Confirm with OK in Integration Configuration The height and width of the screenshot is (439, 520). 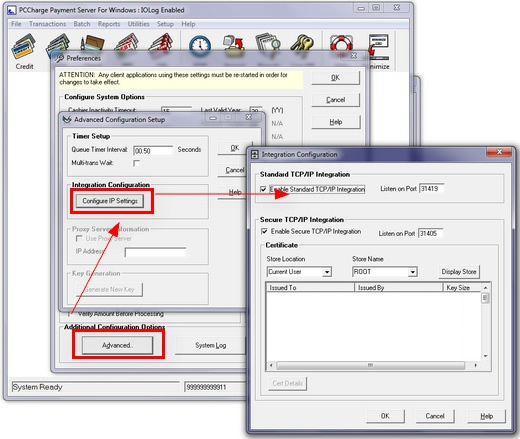pyautogui.click(x=385, y=416)
